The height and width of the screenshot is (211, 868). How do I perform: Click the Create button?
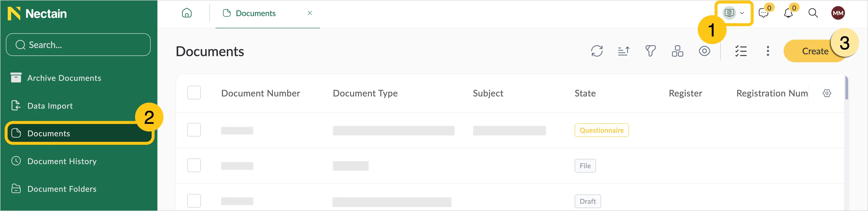pos(815,51)
